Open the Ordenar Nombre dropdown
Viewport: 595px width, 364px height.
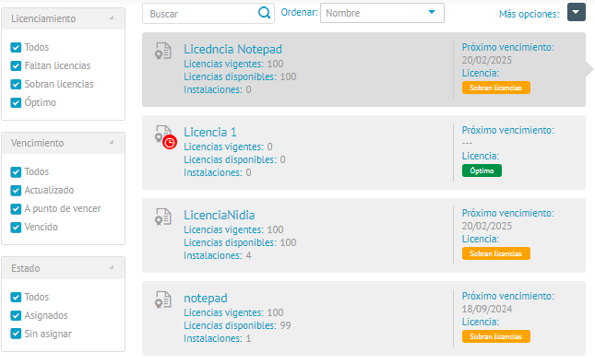382,13
